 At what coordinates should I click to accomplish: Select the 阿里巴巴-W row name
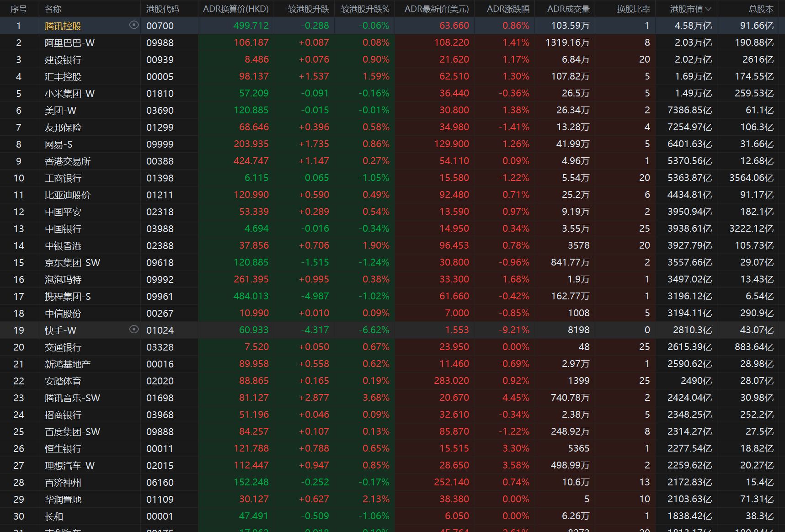pos(69,43)
